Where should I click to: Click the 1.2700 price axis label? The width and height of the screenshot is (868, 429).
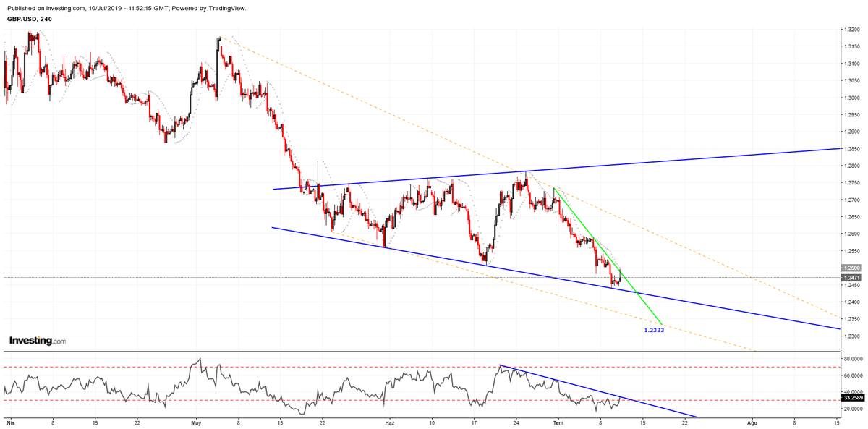[852, 200]
